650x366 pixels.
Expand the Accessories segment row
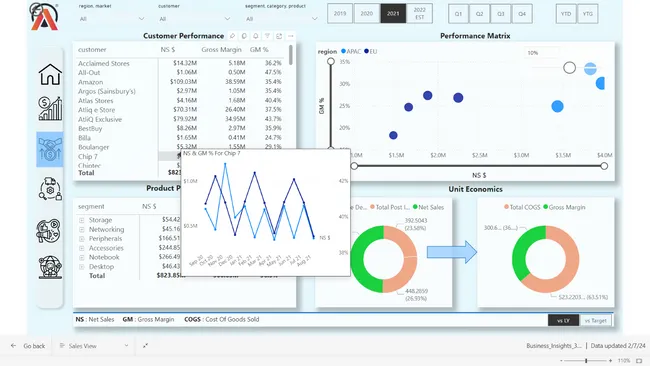coord(82,248)
